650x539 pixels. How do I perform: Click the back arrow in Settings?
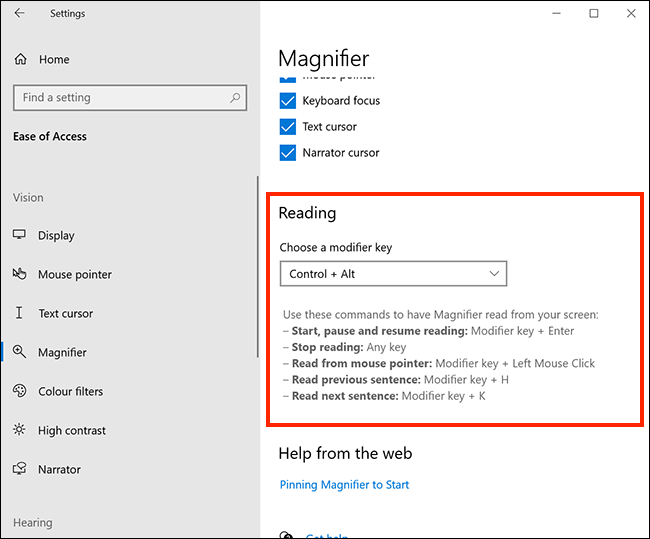tap(20, 14)
